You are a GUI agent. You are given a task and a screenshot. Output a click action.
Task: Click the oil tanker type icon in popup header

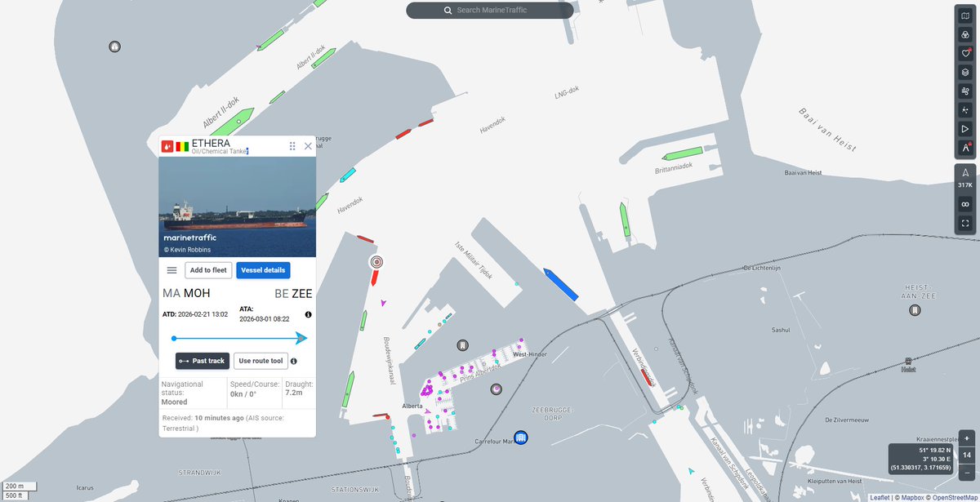166,146
